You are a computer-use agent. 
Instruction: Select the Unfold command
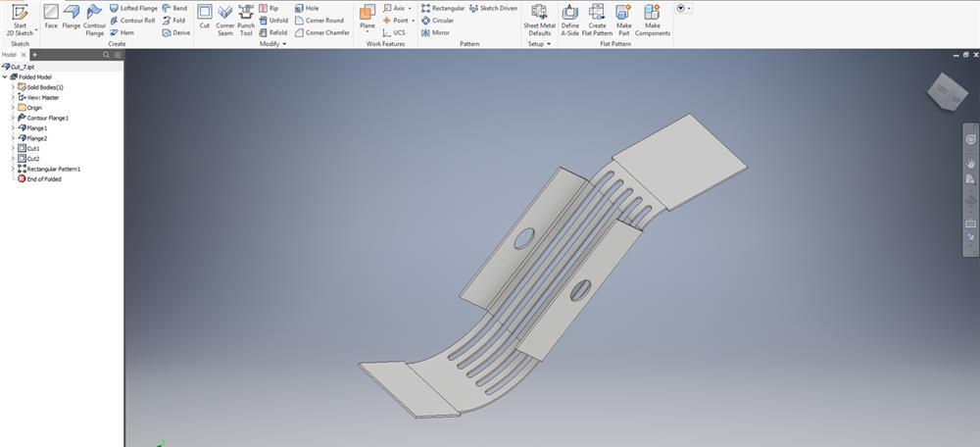click(273, 20)
